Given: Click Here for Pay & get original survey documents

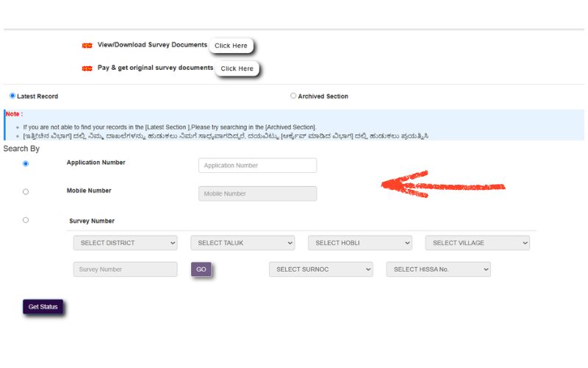Looking at the screenshot, I should point(237,68).
